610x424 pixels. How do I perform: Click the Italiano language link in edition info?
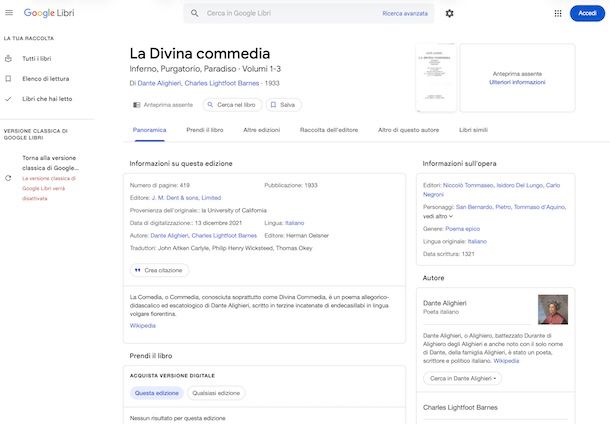point(294,223)
